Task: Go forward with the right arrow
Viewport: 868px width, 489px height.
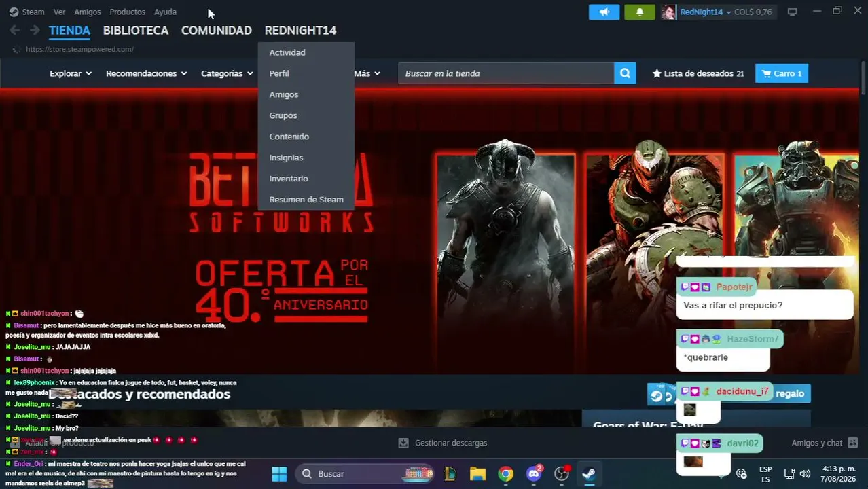Action: coord(35,30)
